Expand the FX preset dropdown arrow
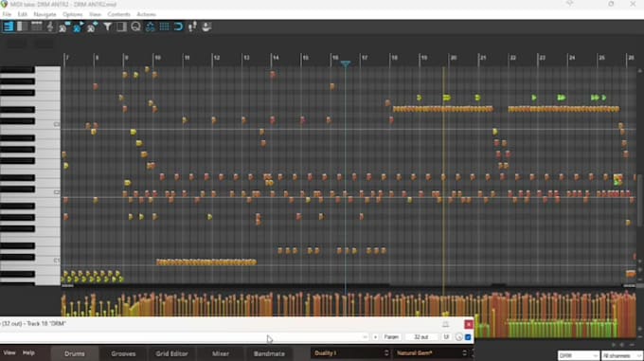Viewport: 644px width, 361px height. (x=365, y=336)
